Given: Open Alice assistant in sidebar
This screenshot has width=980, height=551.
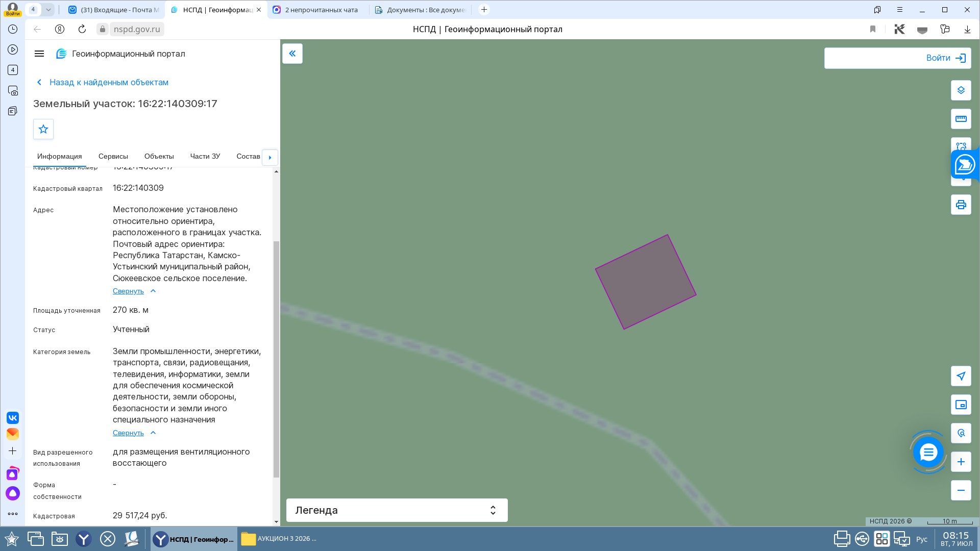Looking at the screenshot, I should click(x=13, y=493).
